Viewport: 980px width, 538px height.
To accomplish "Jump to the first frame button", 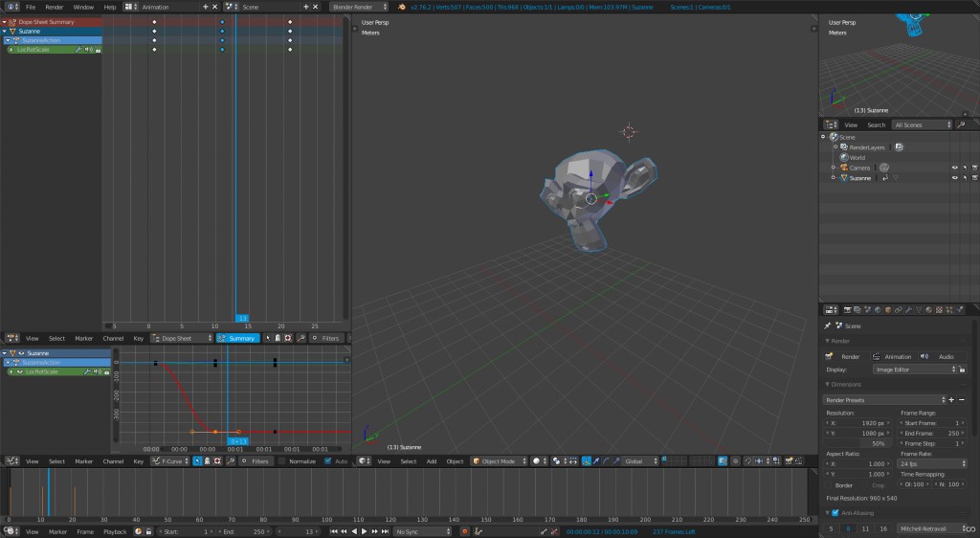I will (x=333, y=531).
